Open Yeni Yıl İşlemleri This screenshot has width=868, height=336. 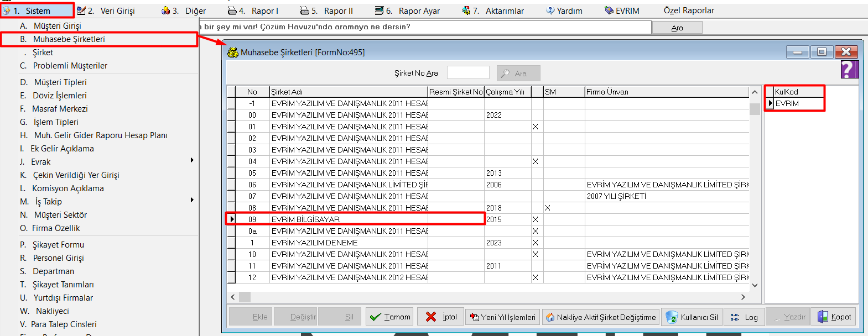[502, 317]
